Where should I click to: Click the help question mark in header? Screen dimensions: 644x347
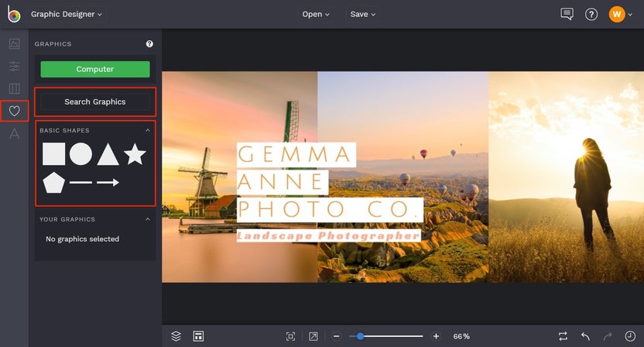point(591,14)
